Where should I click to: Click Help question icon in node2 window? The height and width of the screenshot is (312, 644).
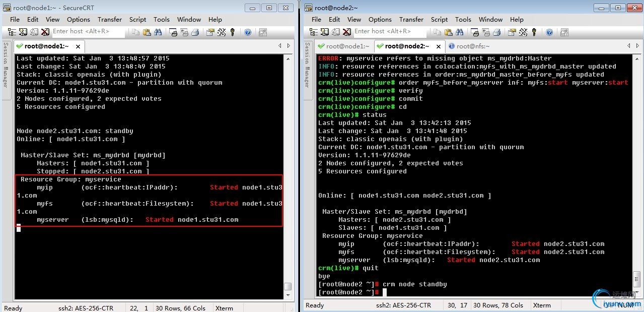coord(549,32)
